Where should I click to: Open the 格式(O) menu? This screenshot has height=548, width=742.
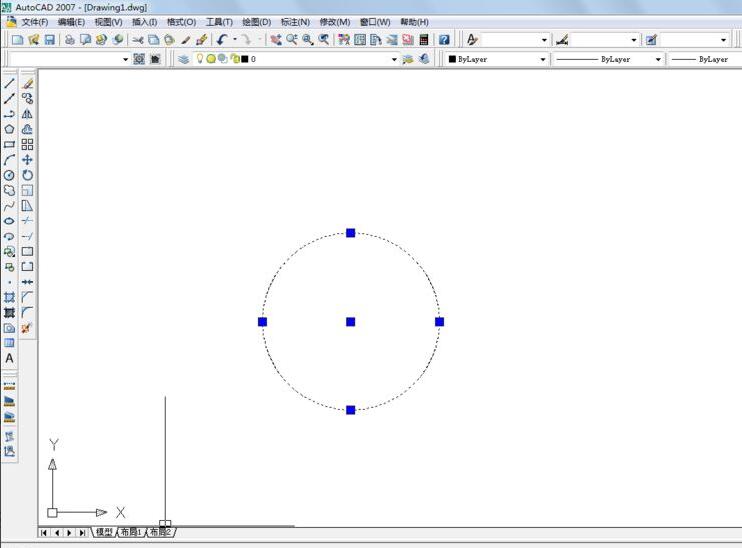click(x=181, y=22)
